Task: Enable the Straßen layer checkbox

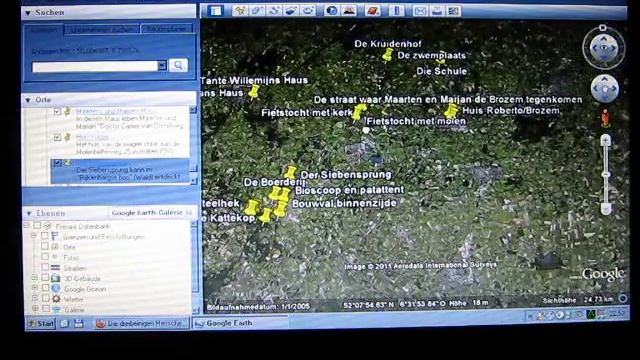Action: (x=45, y=267)
